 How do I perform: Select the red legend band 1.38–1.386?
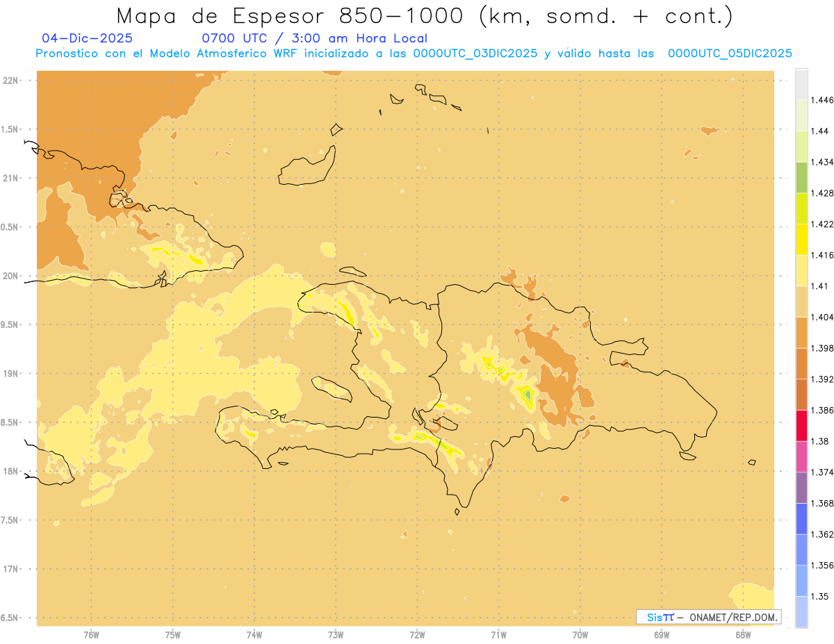(x=801, y=426)
